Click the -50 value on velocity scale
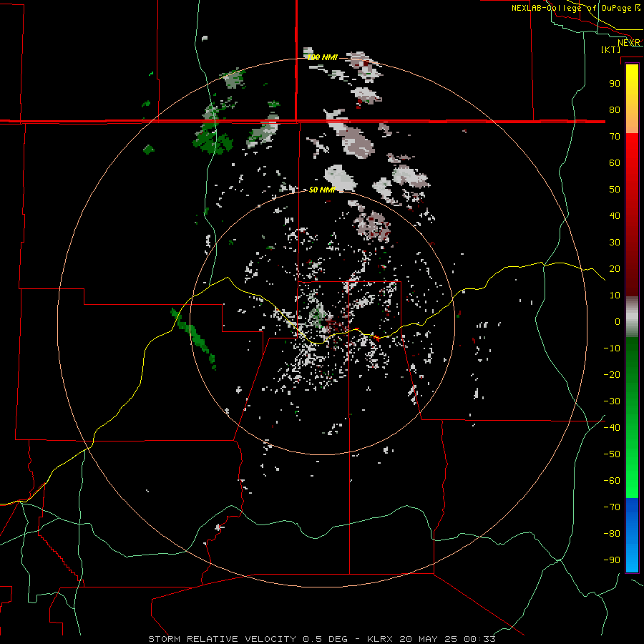This screenshot has height=644, width=644. tap(612, 454)
